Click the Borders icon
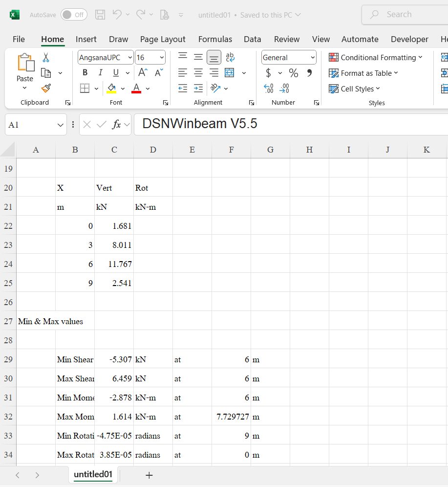This screenshot has height=487, width=448. [85, 89]
